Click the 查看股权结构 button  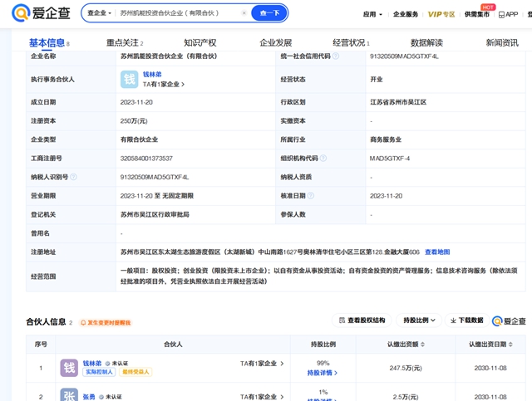362,320
